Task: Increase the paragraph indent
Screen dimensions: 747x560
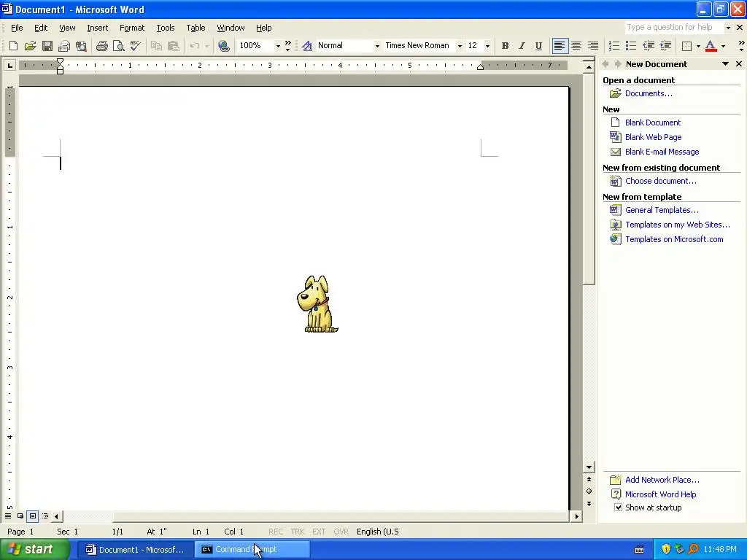Action: click(x=665, y=46)
